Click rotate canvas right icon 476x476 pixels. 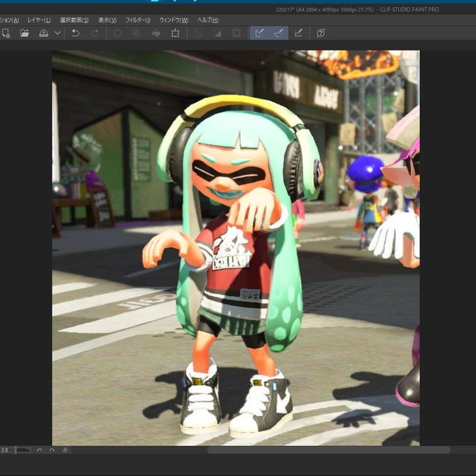52,450
